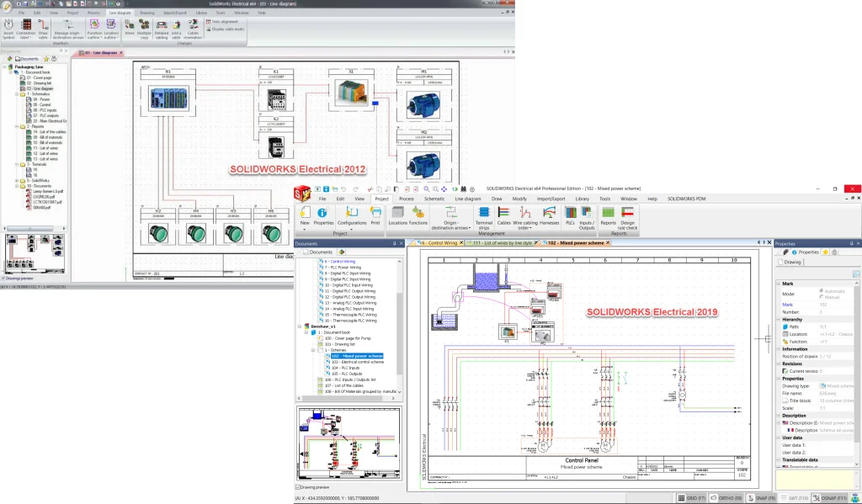Switch to the Control Wiring tab
This screenshot has width=862, height=504.
438,244
